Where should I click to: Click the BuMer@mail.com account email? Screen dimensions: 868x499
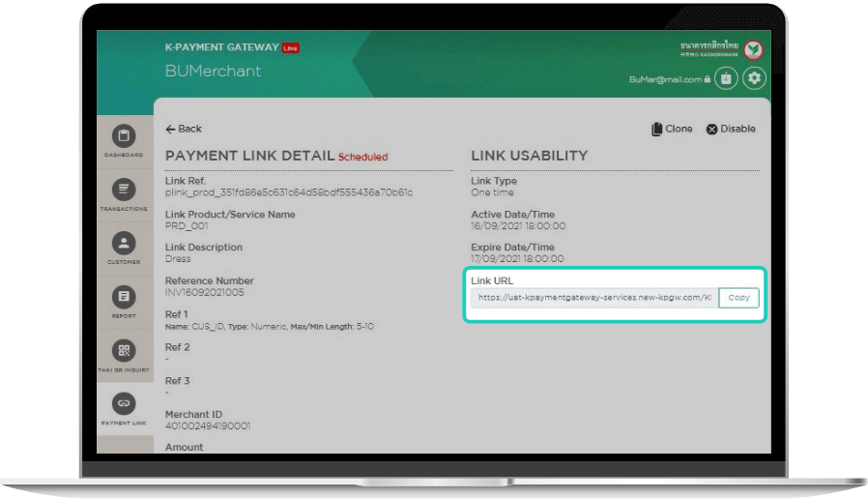(665, 80)
